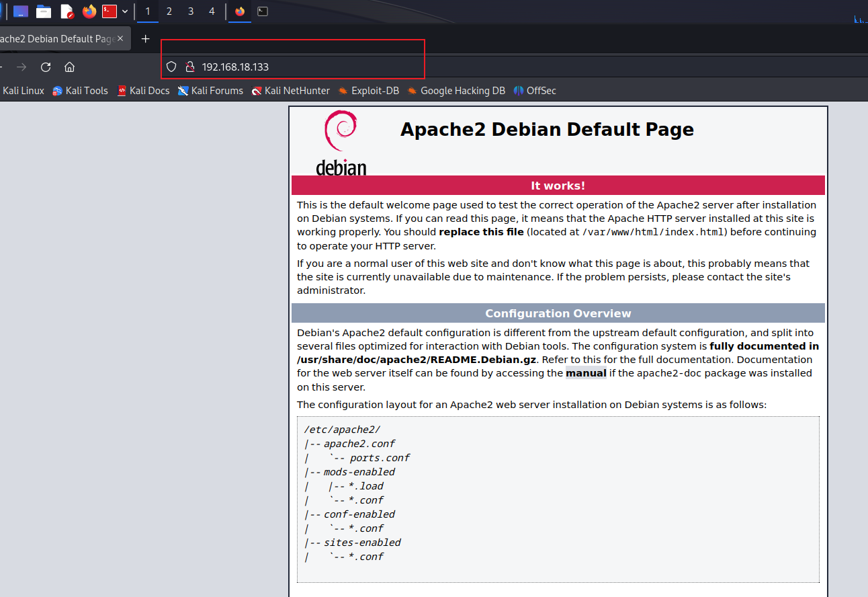Image resolution: width=868 pixels, height=597 pixels.
Task: Switch to workspace 1
Action: click(x=148, y=11)
